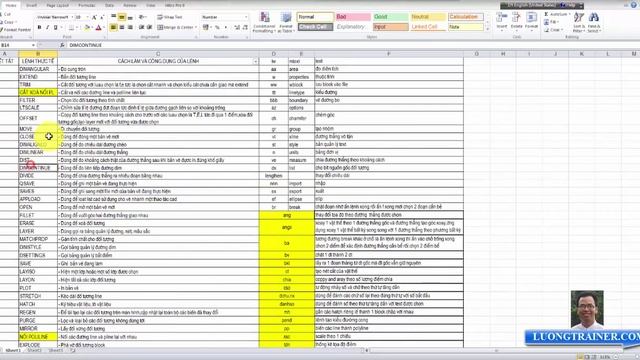Click the Copy button
640x360 pixels.
[x=8, y=22]
